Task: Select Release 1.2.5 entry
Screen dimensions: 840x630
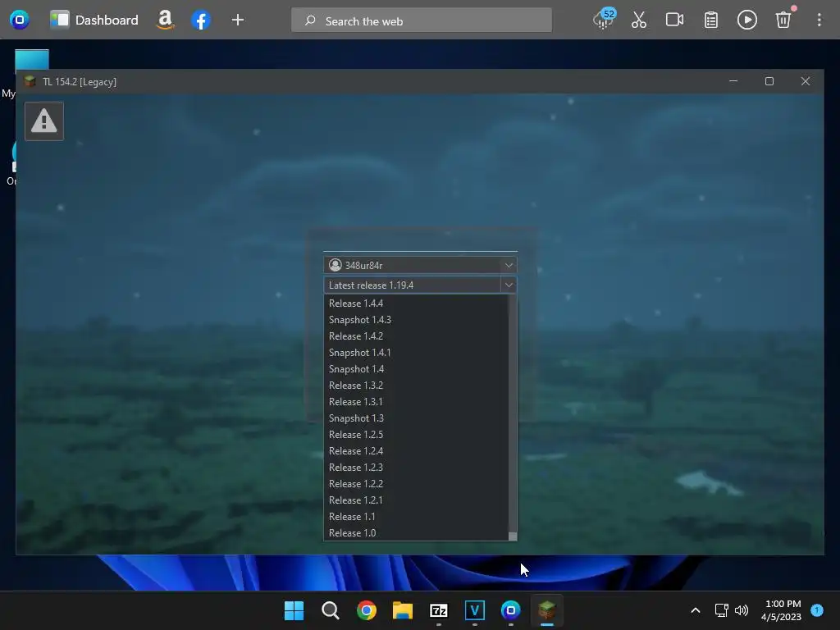Action: (x=416, y=435)
